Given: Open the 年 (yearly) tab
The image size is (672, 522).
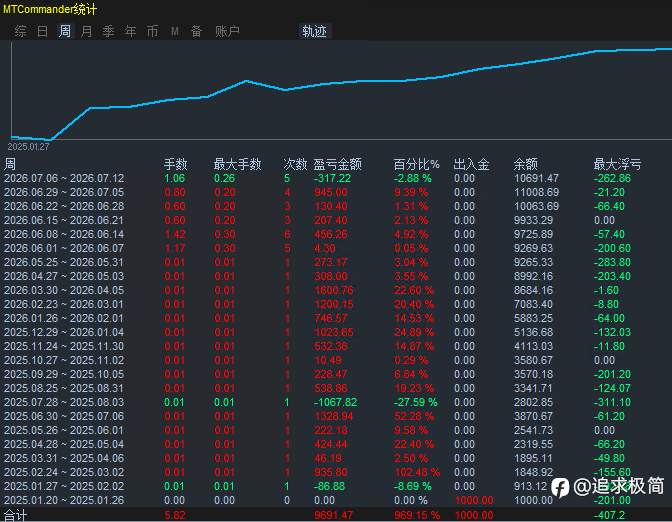Looking at the screenshot, I should pyautogui.click(x=130, y=31).
